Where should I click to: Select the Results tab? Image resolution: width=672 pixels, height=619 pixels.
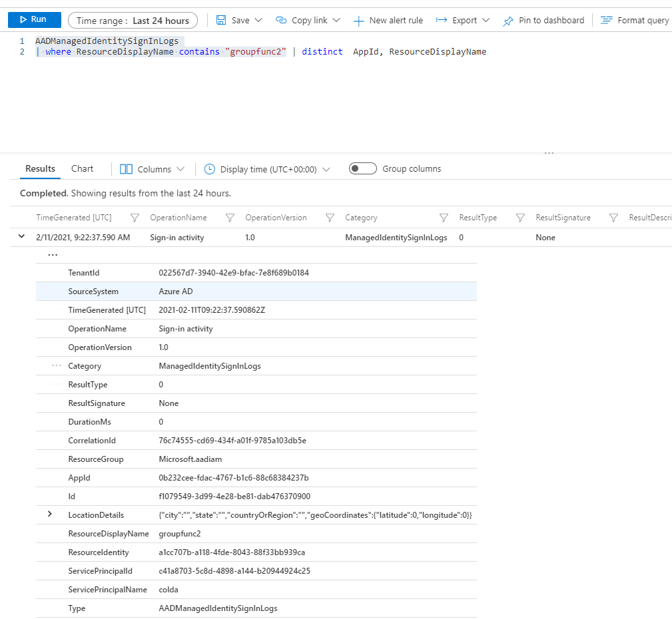click(40, 169)
